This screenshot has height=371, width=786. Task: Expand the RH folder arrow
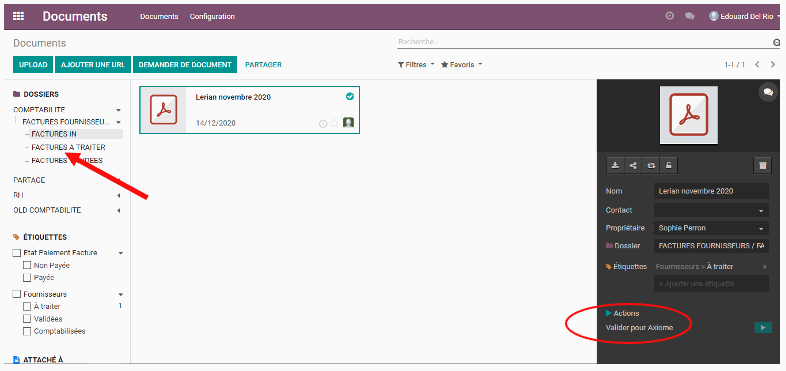[x=118, y=195]
